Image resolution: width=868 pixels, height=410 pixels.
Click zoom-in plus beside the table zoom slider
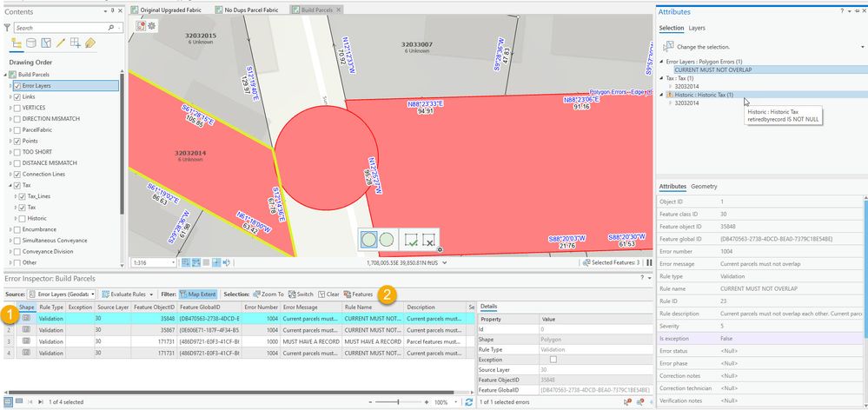coord(427,402)
